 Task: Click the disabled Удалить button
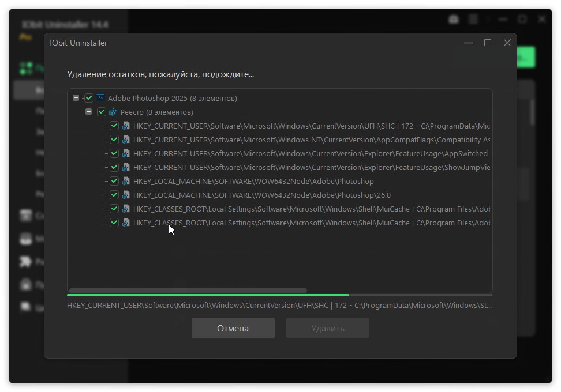328,328
